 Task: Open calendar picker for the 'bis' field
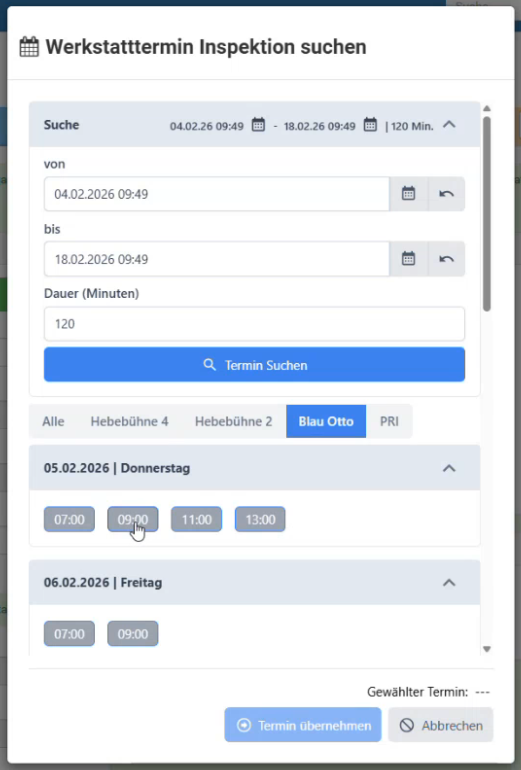point(409,259)
